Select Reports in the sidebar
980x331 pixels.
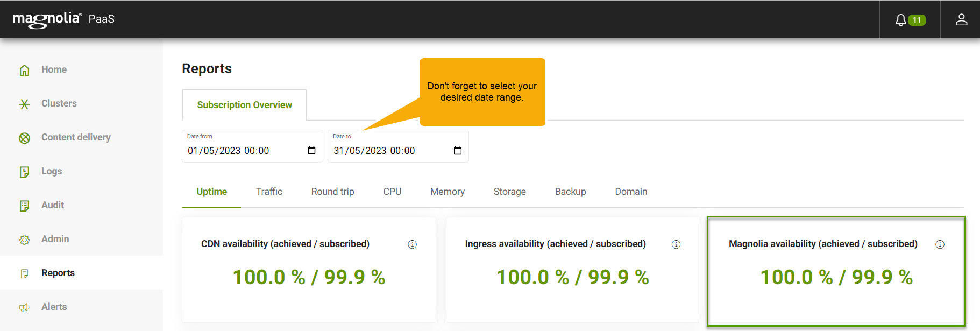click(x=58, y=273)
